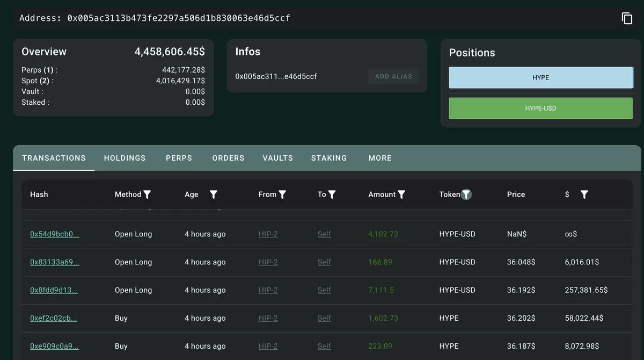Click the price 36.187$
Viewport: 644px width, 360px height.
(x=521, y=346)
